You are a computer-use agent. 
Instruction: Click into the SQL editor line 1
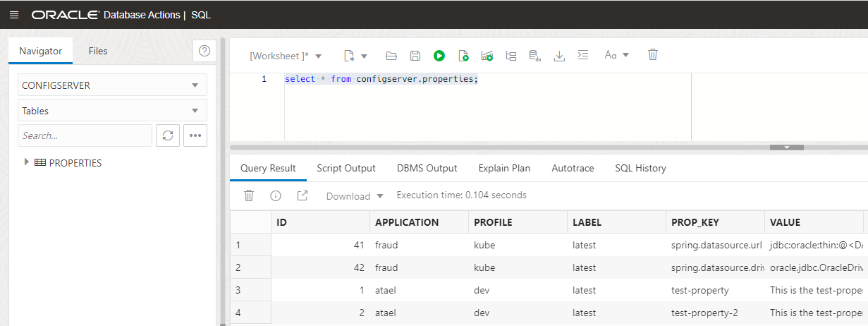tap(381, 79)
